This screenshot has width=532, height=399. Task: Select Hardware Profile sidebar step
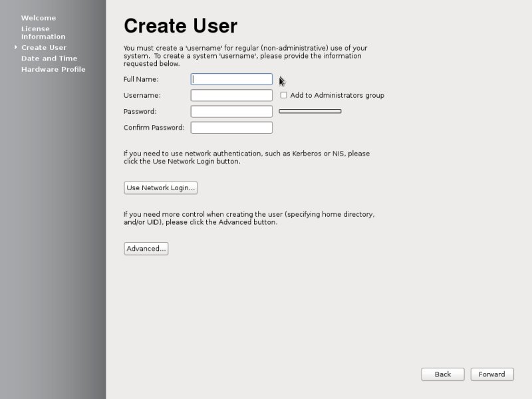tap(53, 69)
